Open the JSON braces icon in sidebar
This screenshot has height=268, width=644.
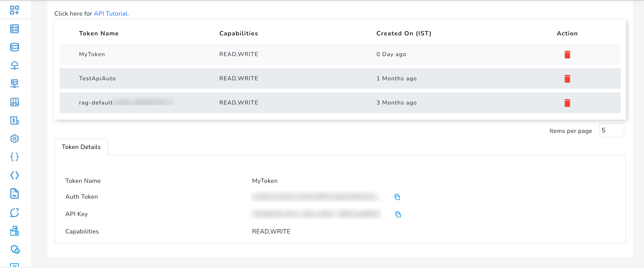(15, 157)
